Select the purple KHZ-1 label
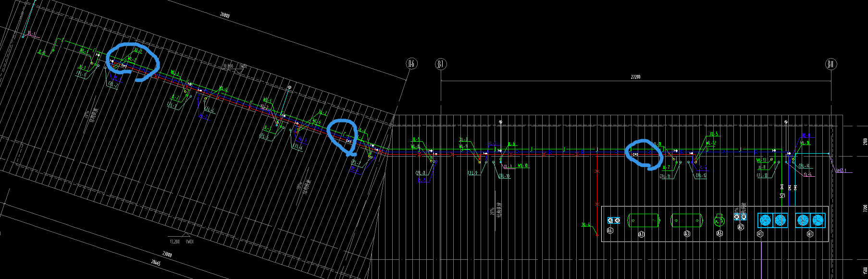This screenshot has height=279, width=868. tap(841, 170)
